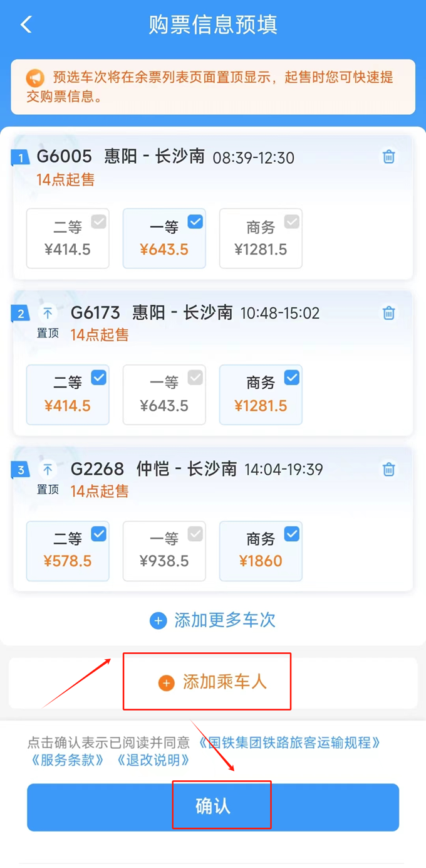Deselect 商务 seat ¥1860 for G2268

click(x=261, y=551)
